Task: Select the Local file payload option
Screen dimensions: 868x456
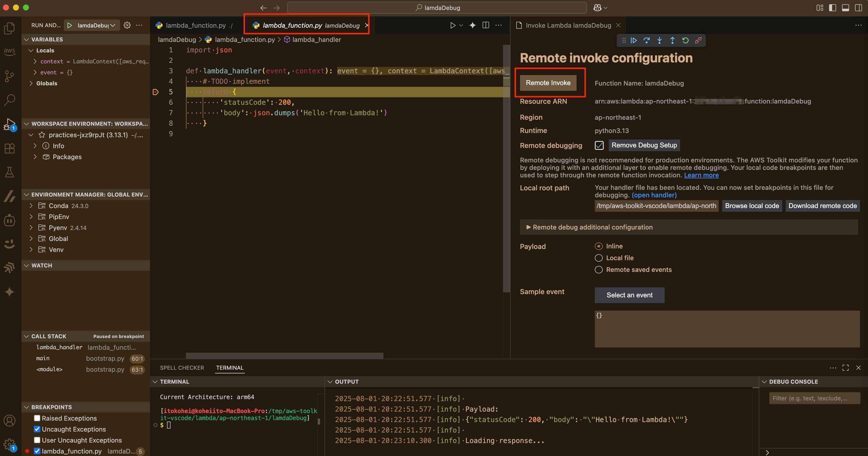Action: (x=599, y=258)
